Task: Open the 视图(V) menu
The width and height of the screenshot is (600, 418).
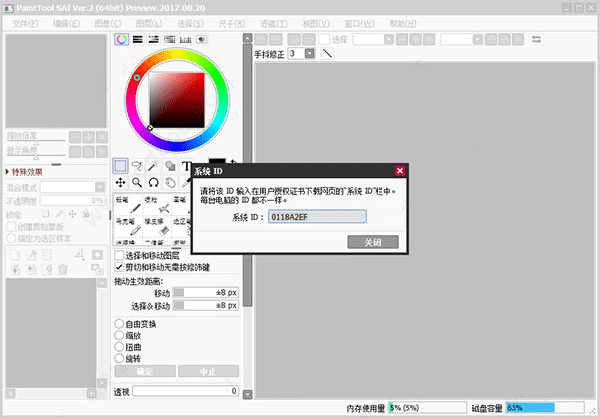Action: (316, 24)
